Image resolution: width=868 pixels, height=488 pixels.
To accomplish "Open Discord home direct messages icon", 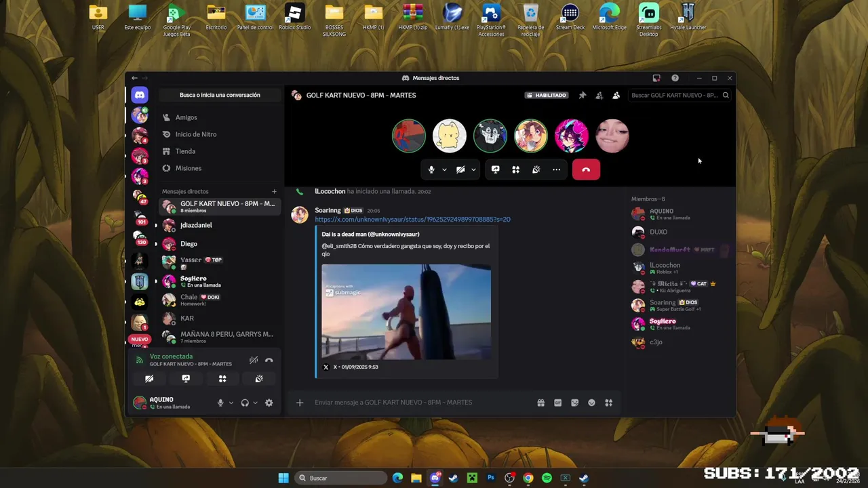I will click(x=140, y=95).
